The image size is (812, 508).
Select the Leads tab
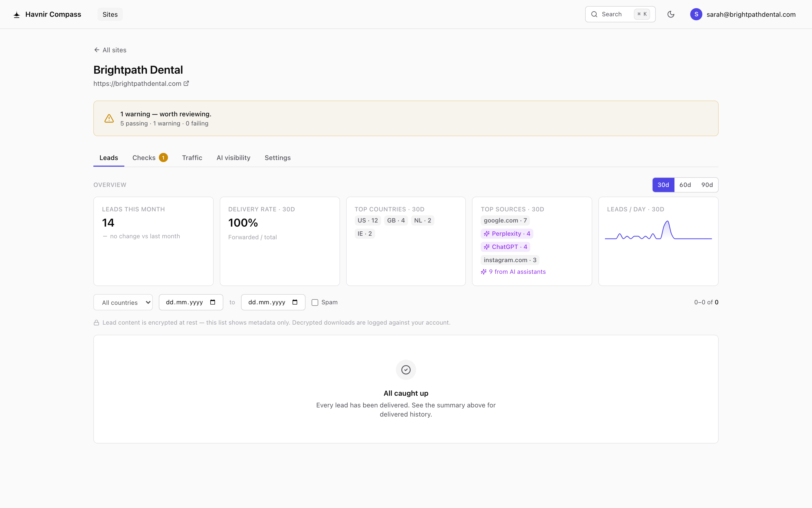(109, 157)
